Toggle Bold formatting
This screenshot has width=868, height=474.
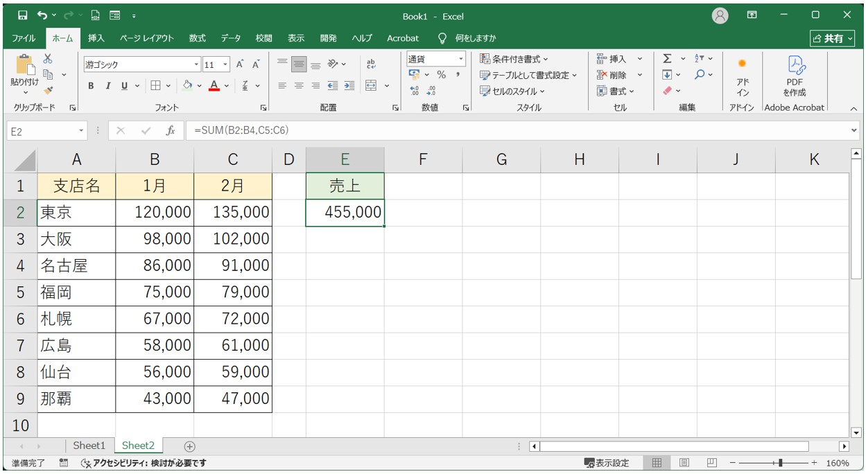[x=91, y=86]
